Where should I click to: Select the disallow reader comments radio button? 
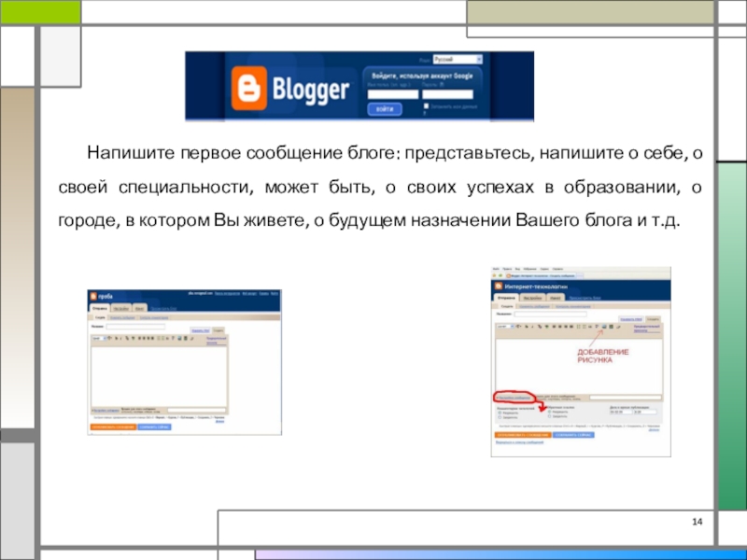pos(500,417)
